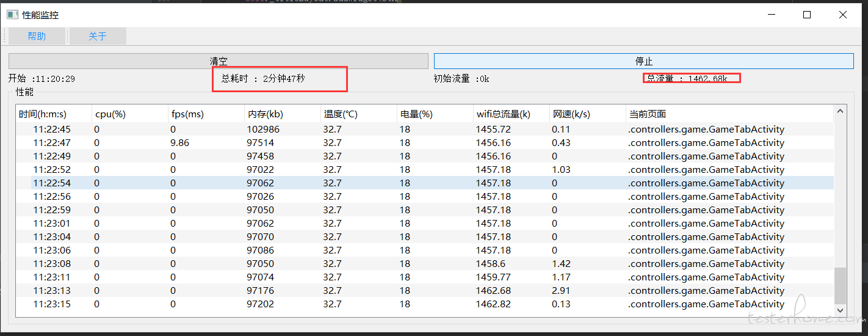Select the row with time 11:22:45
The image size is (868, 336).
(425, 129)
